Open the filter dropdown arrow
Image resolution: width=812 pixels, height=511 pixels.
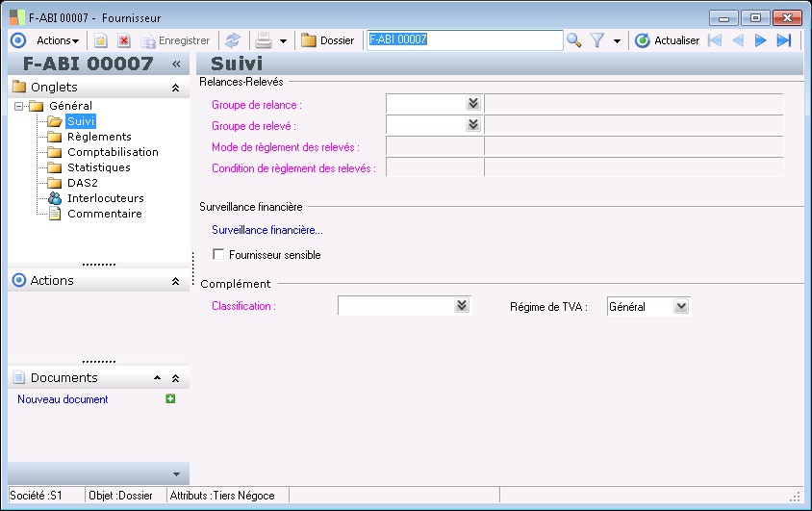point(617,41)
